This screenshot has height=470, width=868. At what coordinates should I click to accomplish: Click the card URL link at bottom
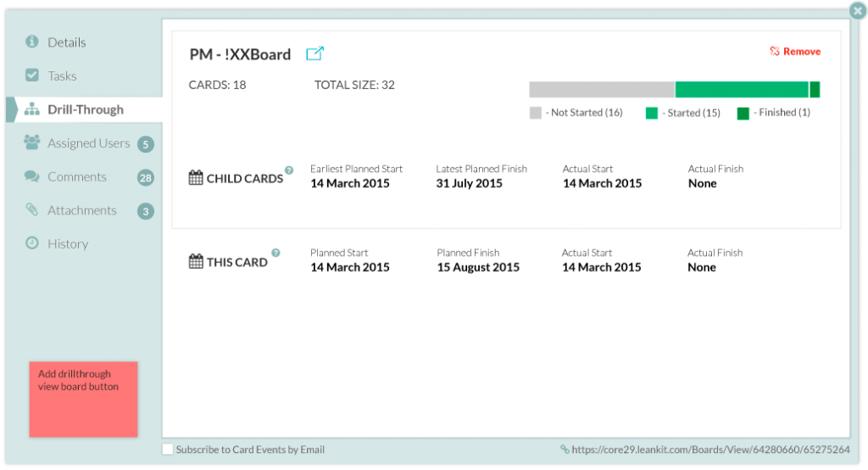point(710,450)
